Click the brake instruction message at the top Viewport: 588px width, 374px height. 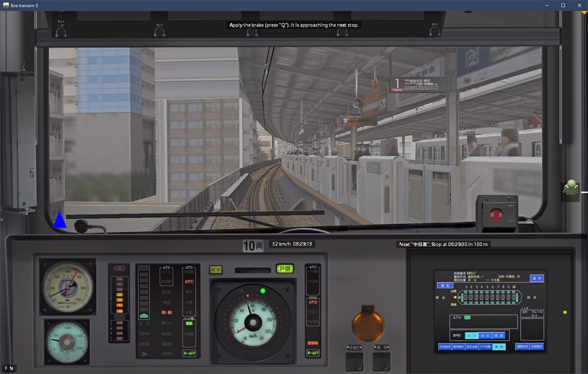click(294, 25)
